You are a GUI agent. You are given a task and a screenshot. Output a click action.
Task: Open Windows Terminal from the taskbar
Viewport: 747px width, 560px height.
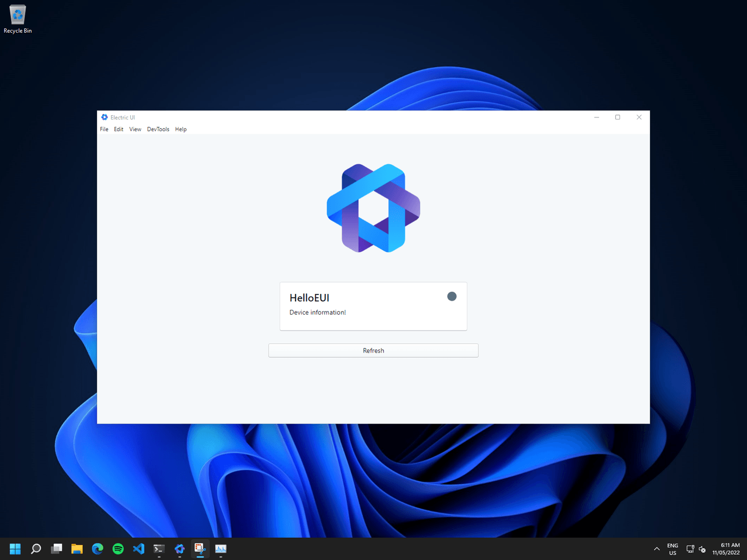coord(158,548)
